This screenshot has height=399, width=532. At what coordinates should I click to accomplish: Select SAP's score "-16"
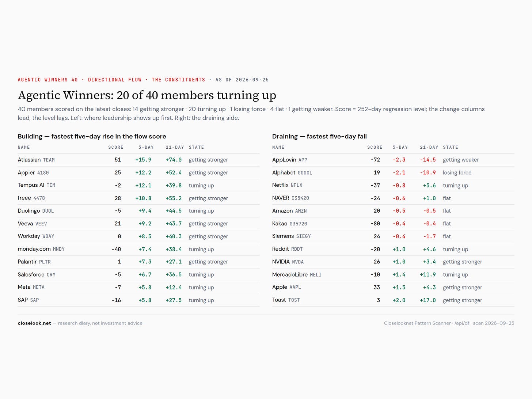click(116, 300)
